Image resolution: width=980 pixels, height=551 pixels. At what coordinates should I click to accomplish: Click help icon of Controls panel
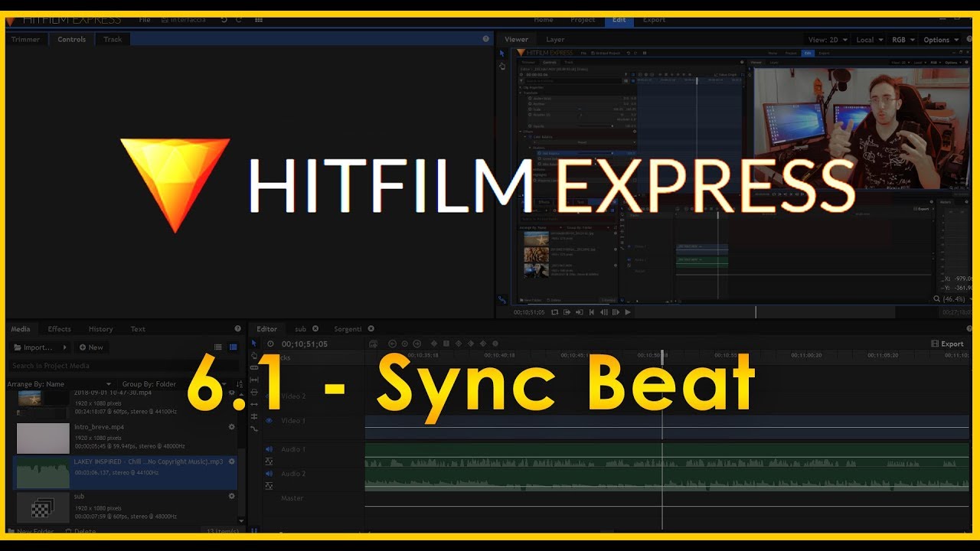[x=485, y=39]
